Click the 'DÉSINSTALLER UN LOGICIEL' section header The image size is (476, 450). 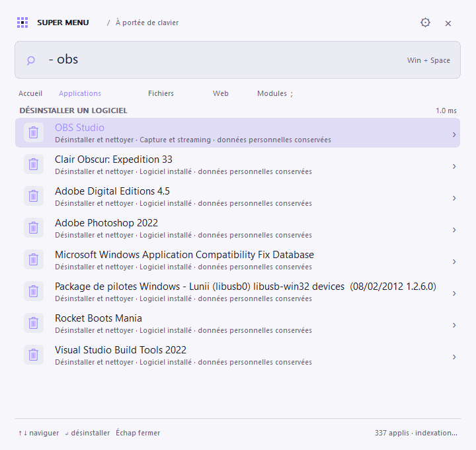[x=73, y=111]
